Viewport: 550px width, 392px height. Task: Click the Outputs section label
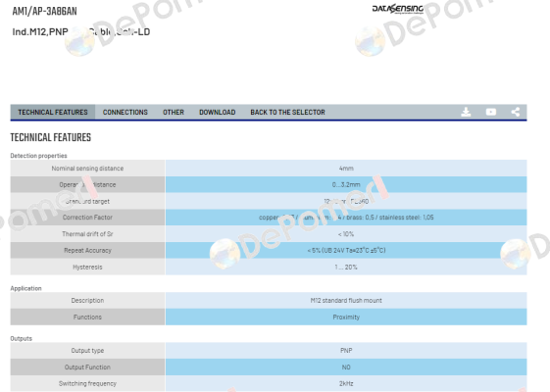21,338
